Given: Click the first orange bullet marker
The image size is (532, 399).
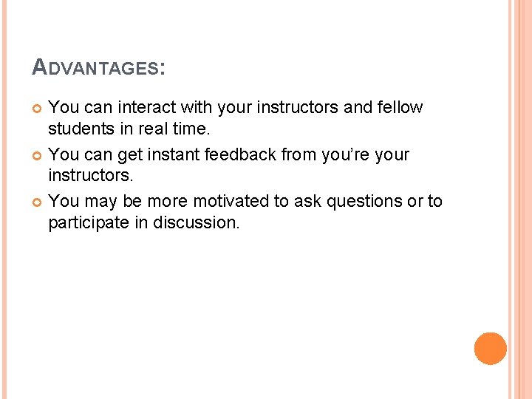Looking at the screenshot, I should click(37, 109).
